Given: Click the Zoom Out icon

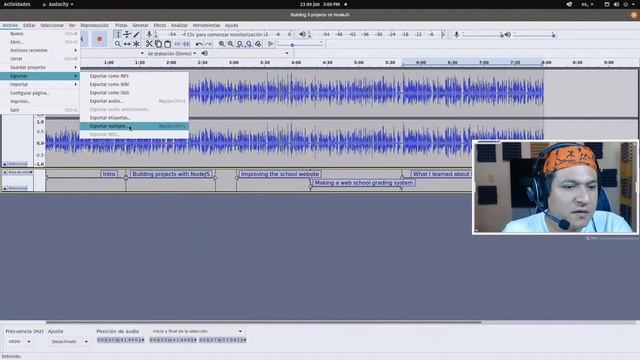Looking at the screenshot, I should tap(231, 44).
